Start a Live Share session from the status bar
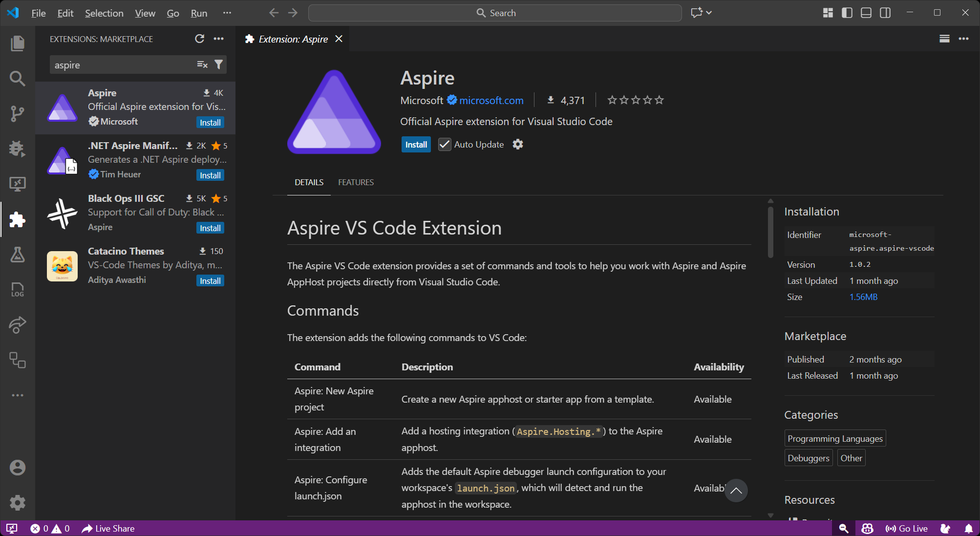The height and width of the screenshot is (536, 980). (107, 528)
